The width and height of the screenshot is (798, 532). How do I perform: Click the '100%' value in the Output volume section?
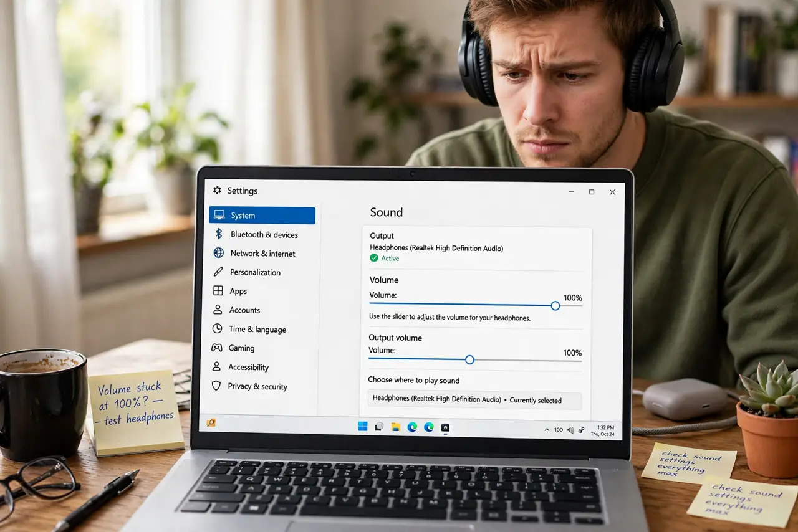click(x=572, y=353)
